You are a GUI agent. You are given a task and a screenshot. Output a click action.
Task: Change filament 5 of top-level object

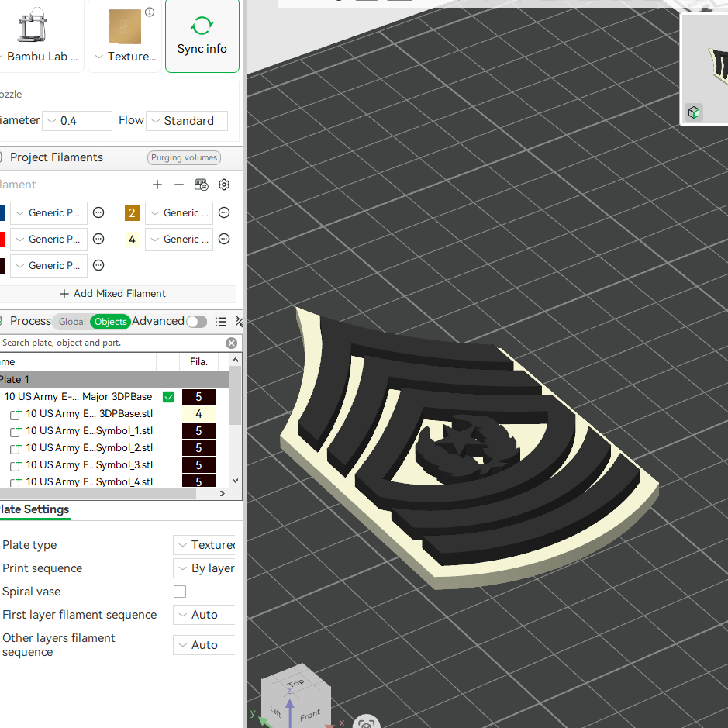pyautogui.click(x=199, y=397)
